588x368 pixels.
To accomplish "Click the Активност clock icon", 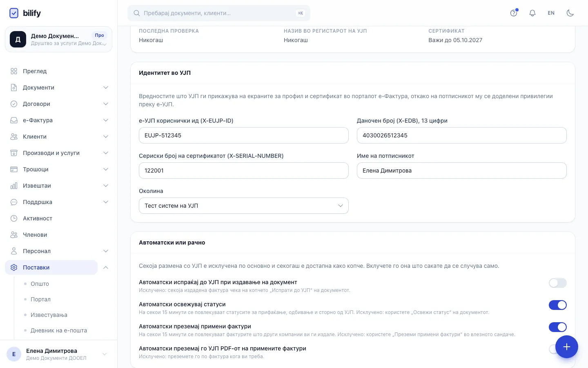I will click(14, 218).
